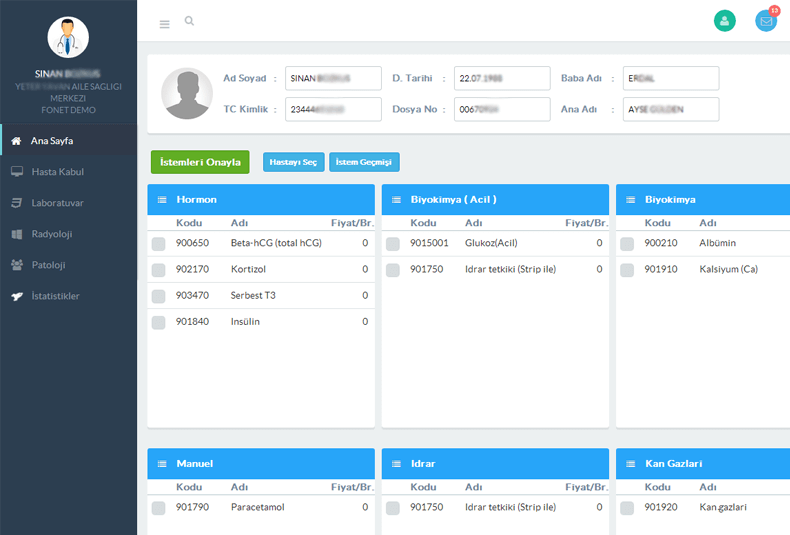Click the Dosya No input field
The width and height of the screenshot is (790, 535).
[502, 109]
